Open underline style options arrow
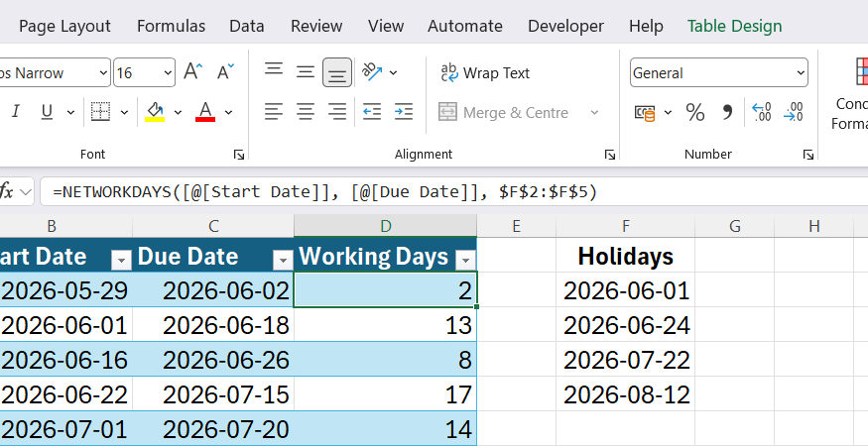 click(x=70, y=113)
